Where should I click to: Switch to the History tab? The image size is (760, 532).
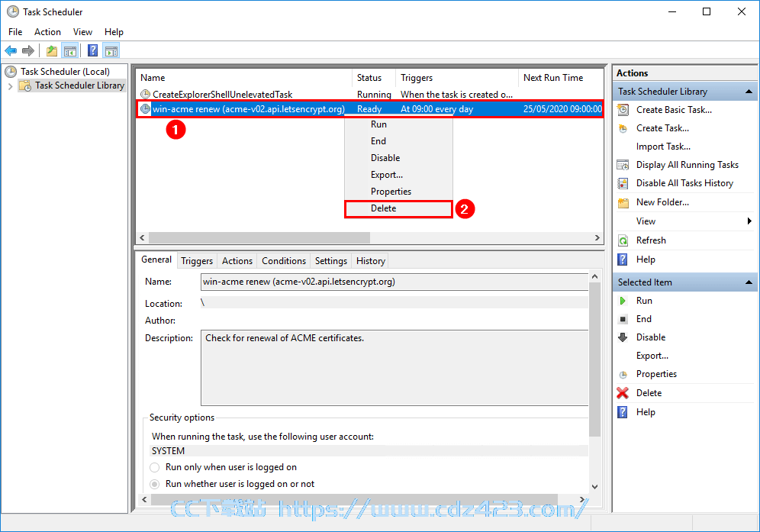(371, 261)
